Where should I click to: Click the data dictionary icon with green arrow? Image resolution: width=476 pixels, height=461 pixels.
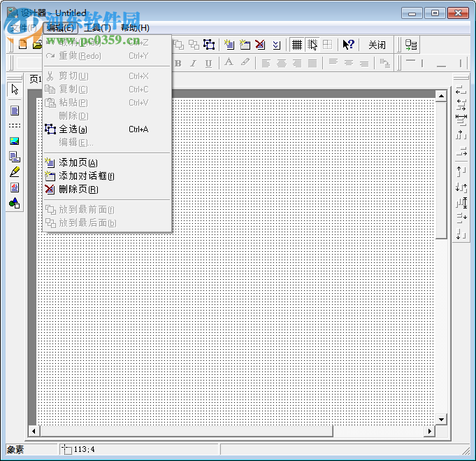[x=411, y=45]
